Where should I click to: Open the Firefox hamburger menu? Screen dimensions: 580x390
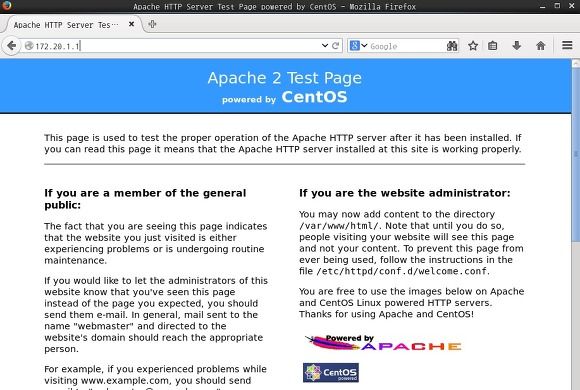point(567,46)
